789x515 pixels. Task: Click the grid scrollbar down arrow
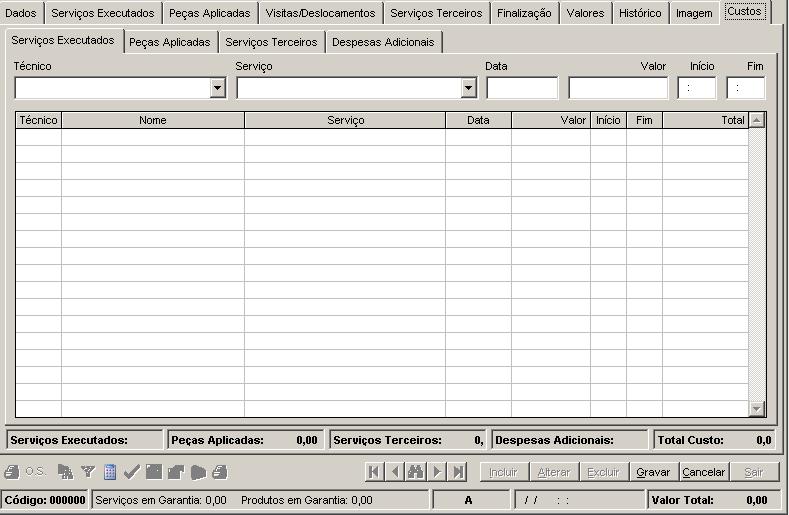coord(757,409)
